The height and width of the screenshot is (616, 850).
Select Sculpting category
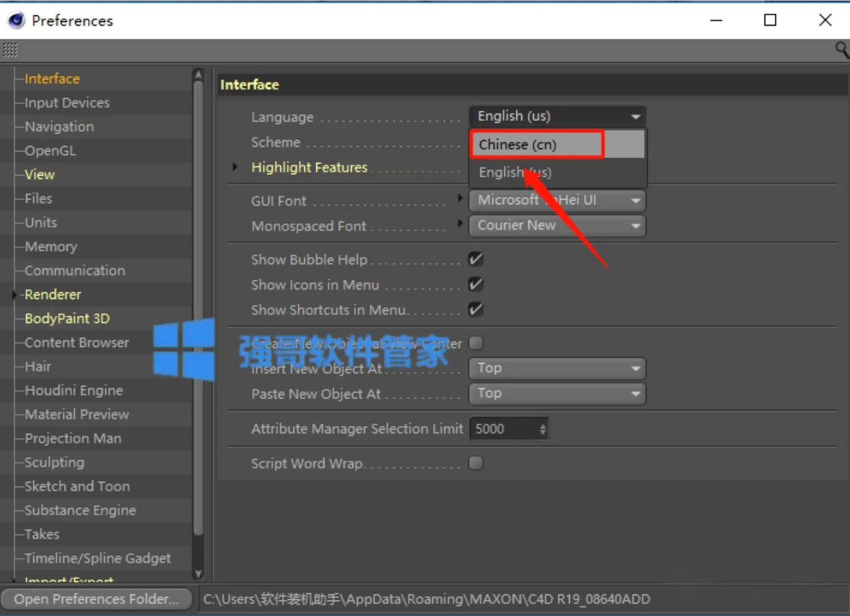54,463
